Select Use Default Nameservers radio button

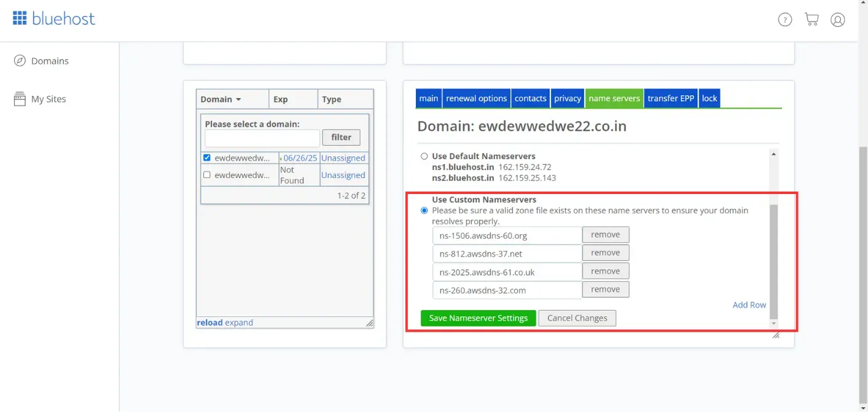click(424, 156)
